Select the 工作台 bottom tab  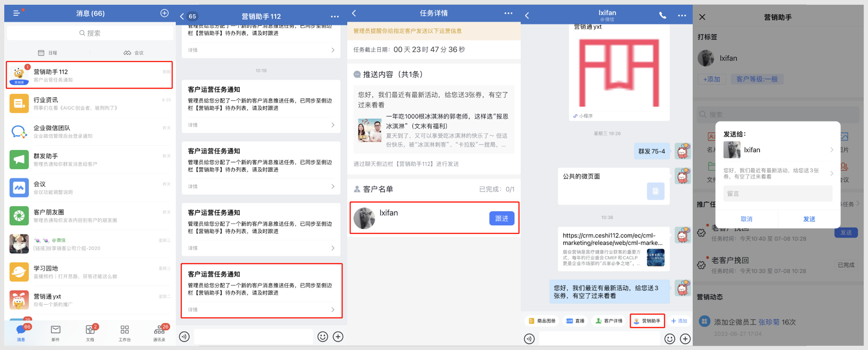pos(125,333)
